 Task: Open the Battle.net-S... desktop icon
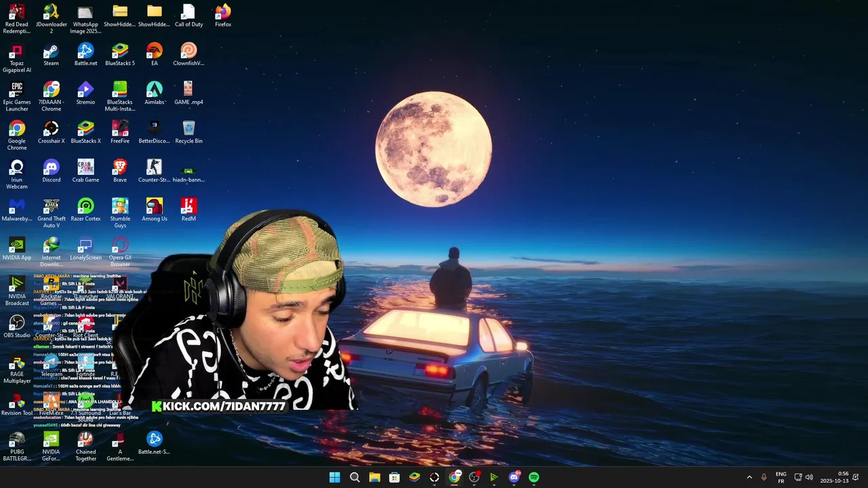pyautogui.click(x=155, y=443)
